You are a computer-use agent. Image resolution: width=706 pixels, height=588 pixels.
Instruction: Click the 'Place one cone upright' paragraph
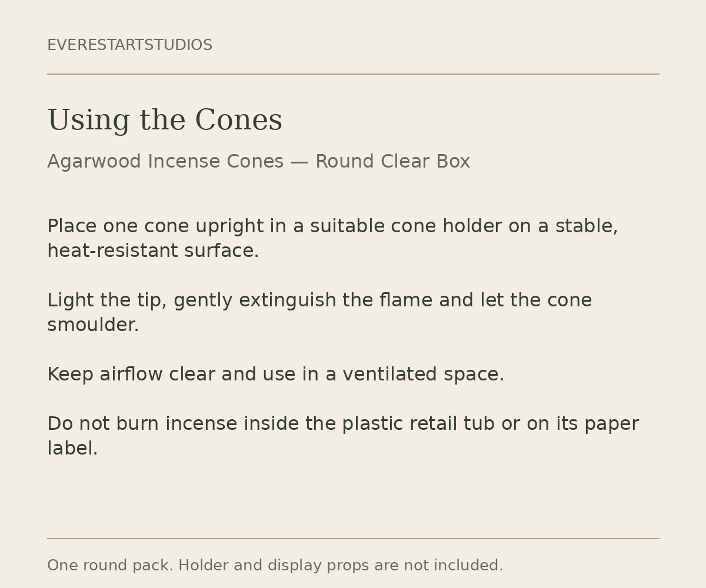pyautogui.click(x=332, y=239)
